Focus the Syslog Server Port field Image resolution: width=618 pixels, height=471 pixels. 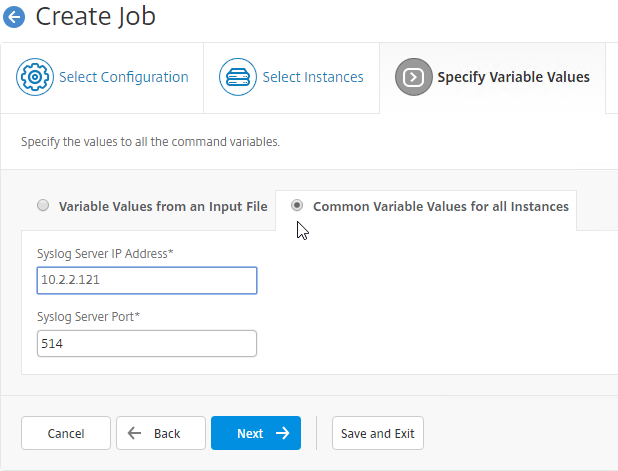[x=147, y=344]
